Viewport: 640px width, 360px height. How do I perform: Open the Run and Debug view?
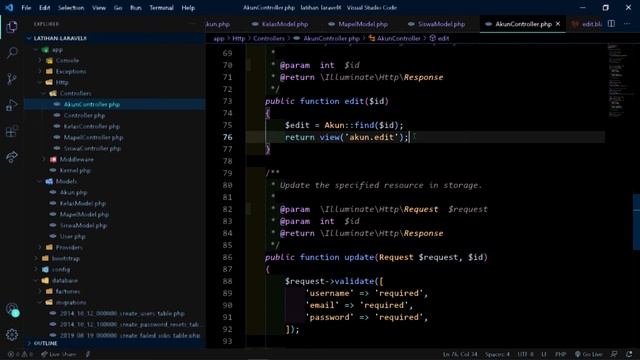(x=12, y=105)
